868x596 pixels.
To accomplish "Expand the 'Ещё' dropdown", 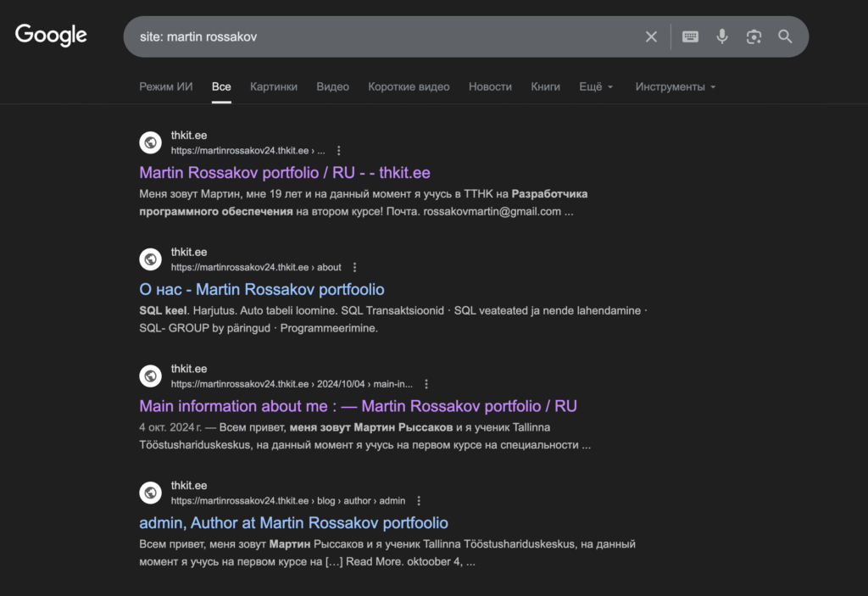I will coord(596,86).
